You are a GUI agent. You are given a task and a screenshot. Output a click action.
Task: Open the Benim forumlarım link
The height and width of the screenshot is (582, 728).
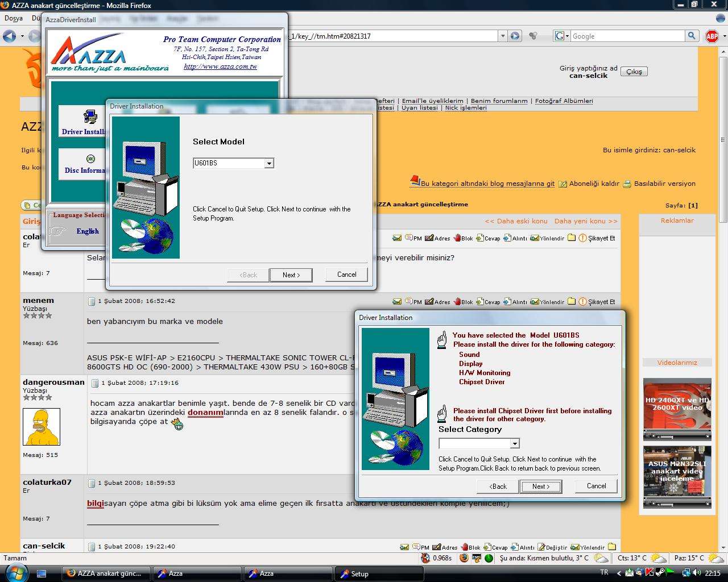pyautogui.click(x=499, y=101)
